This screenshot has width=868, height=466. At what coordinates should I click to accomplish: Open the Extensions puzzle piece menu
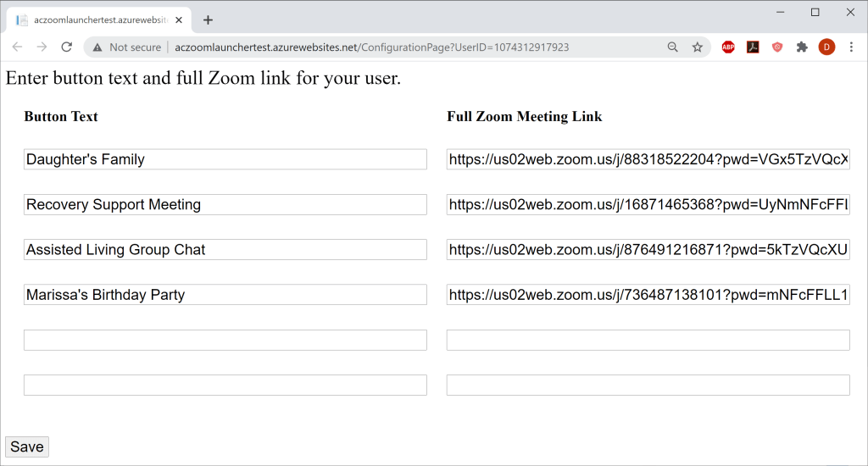click(x=802, y=47)
